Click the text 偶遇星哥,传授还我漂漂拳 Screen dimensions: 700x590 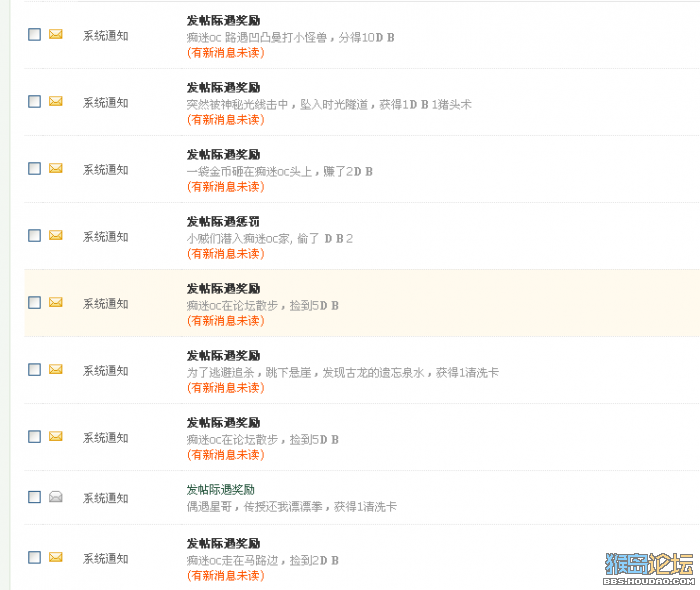(x=254, y=507)
